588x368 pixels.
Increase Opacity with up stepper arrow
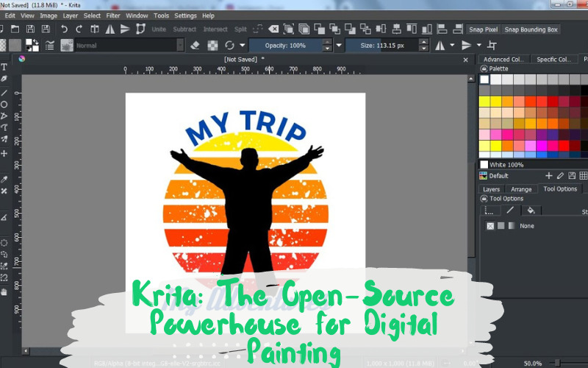click(327, 42)
